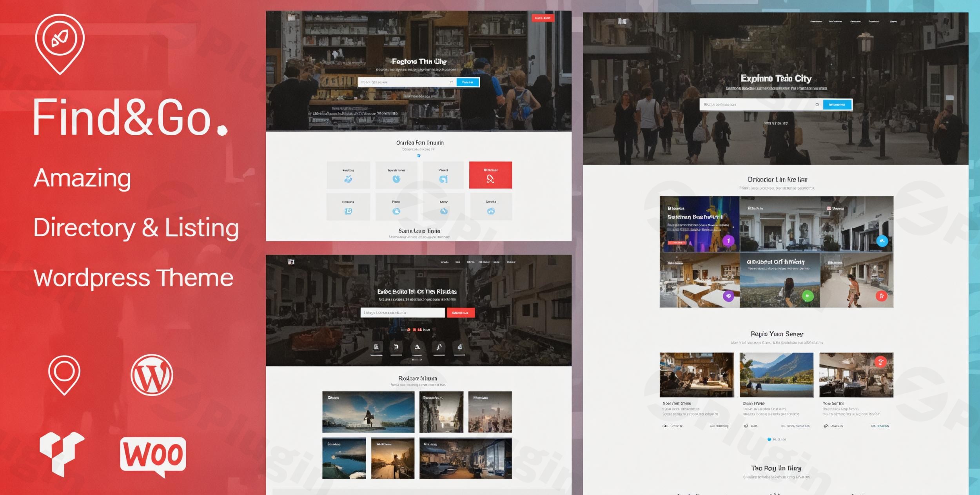This screenshot has height=495, width=980.
Task: Click the logo in the bottom-middle demo header
Action: (x=291, y=261)
